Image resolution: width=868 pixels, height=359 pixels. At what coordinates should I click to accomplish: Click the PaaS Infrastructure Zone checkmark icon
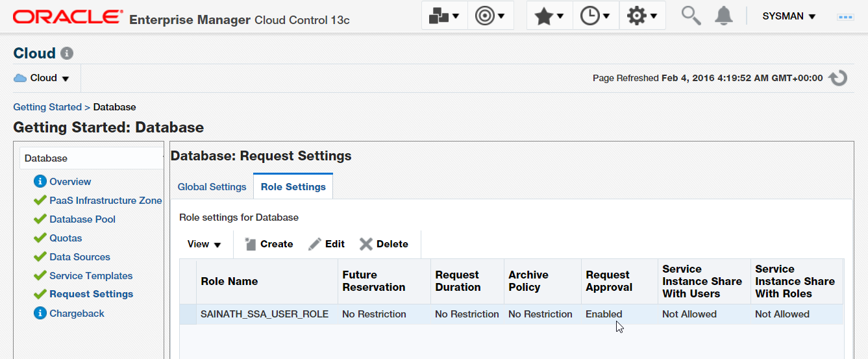[x=40, y=201]
